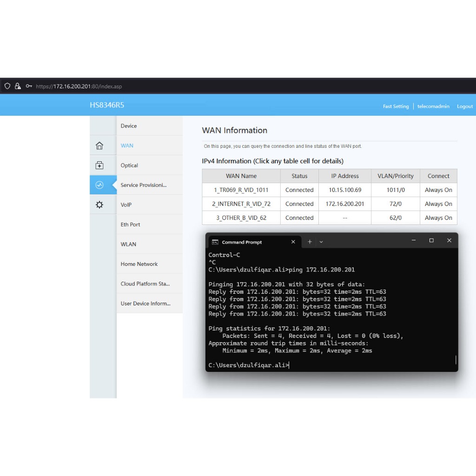This screenshot has height=476, width=476.
Task: Log out using the Logout link
Action: [464, 106]
